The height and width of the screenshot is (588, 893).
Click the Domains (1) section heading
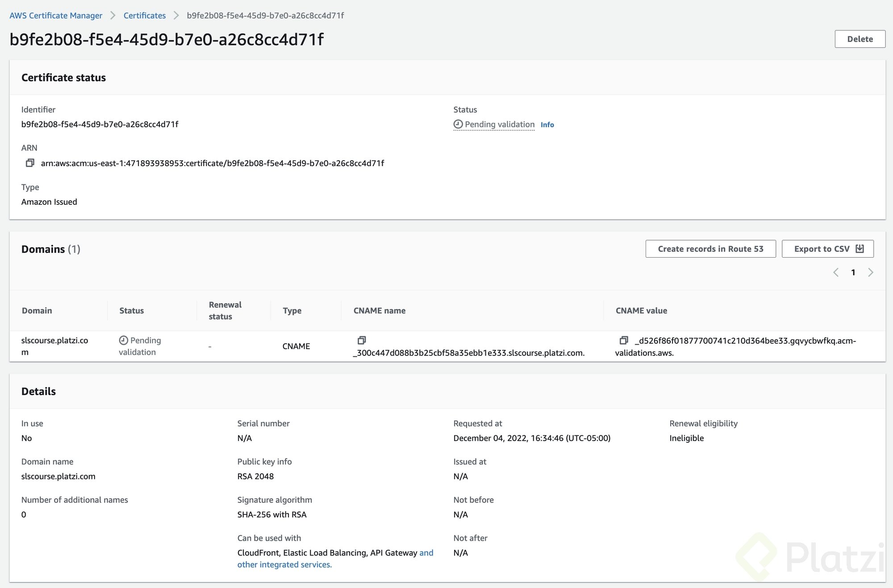point(51,249)
